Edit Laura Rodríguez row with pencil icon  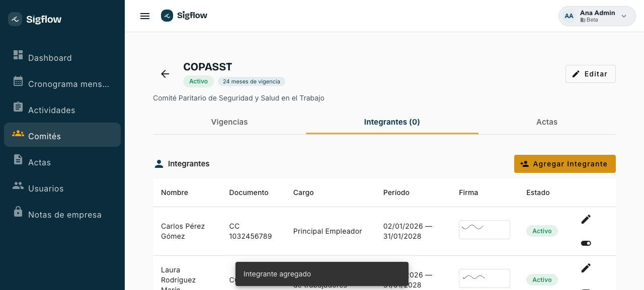click(x=586, y=268)
